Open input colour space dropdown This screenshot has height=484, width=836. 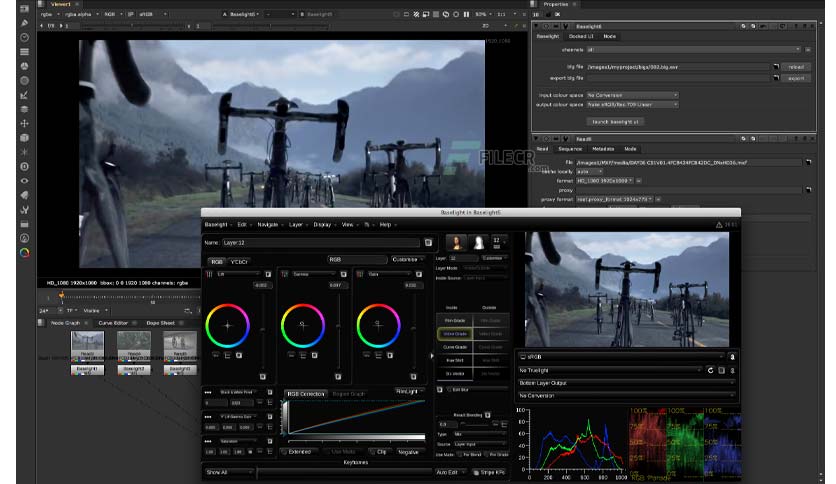point(632,95)
